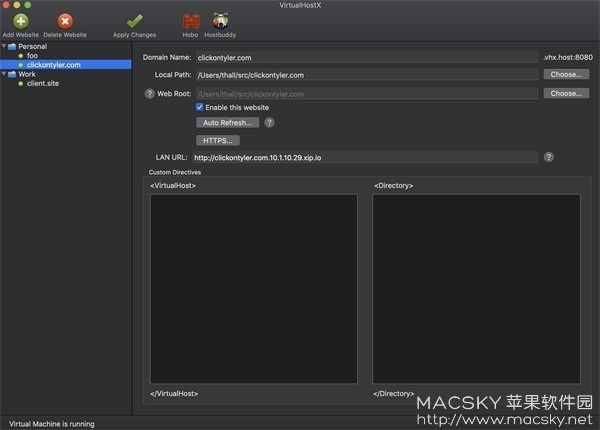This screenshot has height=430, width=600.
Task: Click the Virtual Machine is running status
Action: (x=52, y=424)
